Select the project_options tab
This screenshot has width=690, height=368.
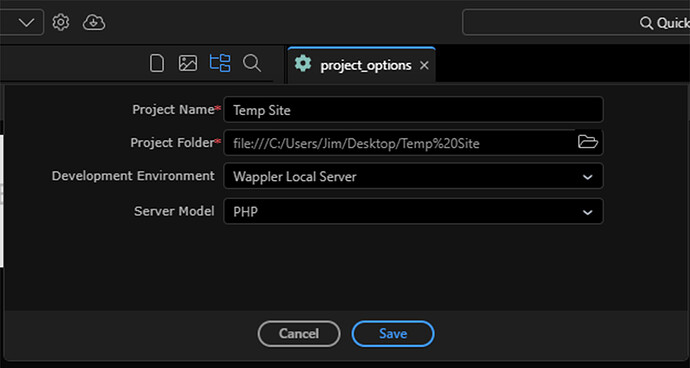pos(361,65)
